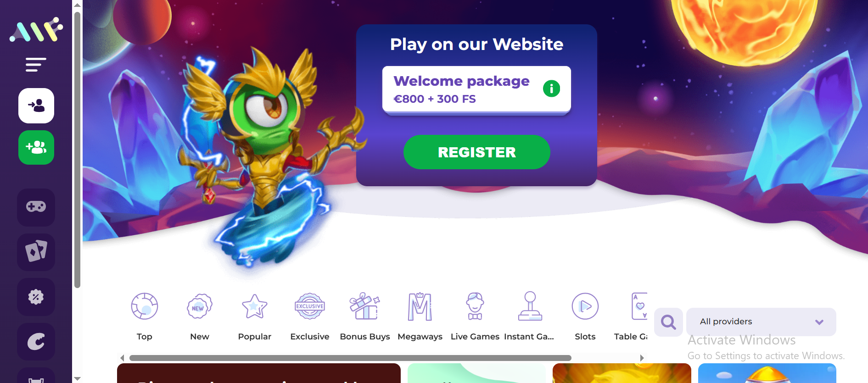868x383 pixels.
Task: Click the login icon in sidebar
Action: coord(36,105)
